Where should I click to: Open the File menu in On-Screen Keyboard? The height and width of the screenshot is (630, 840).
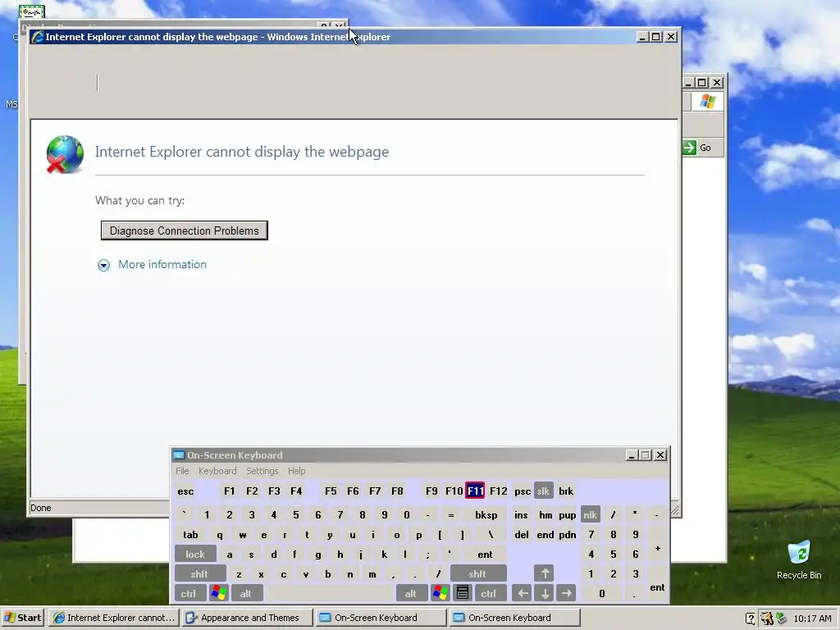[x=182, y=471]
